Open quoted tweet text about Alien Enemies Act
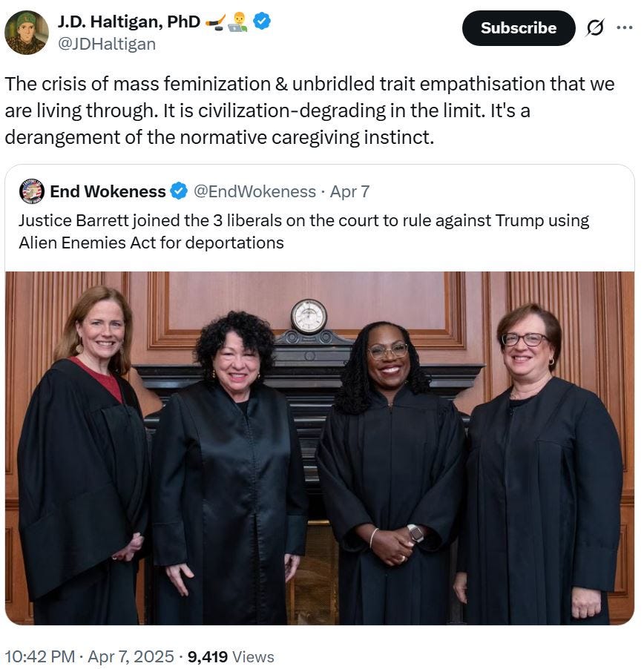The width and height of the screenshot is (644, 669). (303, 231)
